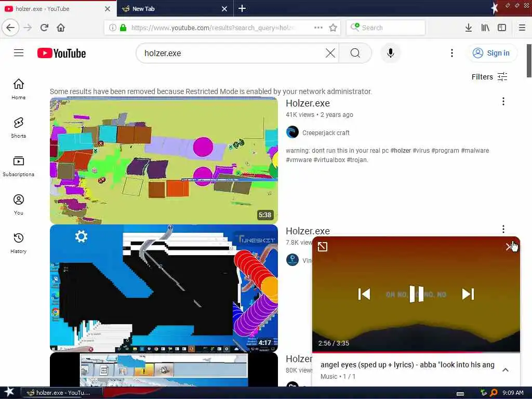Open Creeperjack craft channel name

[x=326, y=132]
